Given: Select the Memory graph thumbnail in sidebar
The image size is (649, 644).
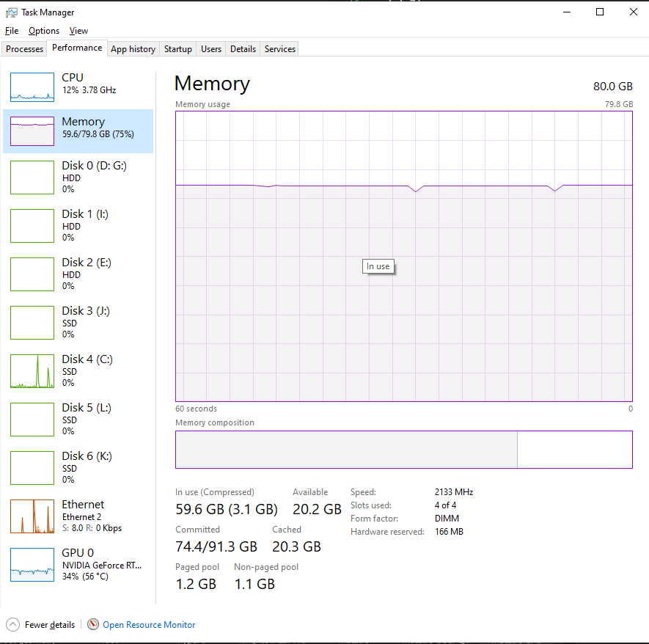Looking at the screenshot, I should [32, 131].
